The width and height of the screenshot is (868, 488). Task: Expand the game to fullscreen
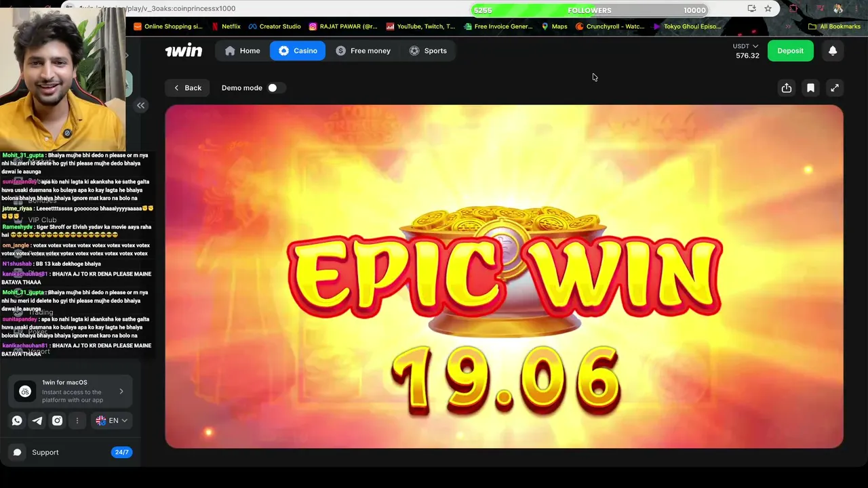(x=835, y=88)
